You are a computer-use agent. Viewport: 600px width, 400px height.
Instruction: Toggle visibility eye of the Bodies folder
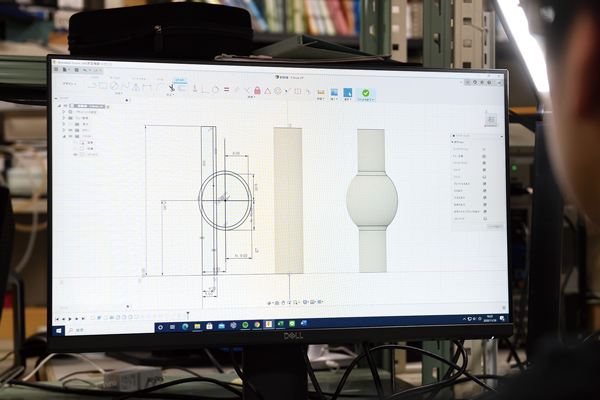point(70,130)
